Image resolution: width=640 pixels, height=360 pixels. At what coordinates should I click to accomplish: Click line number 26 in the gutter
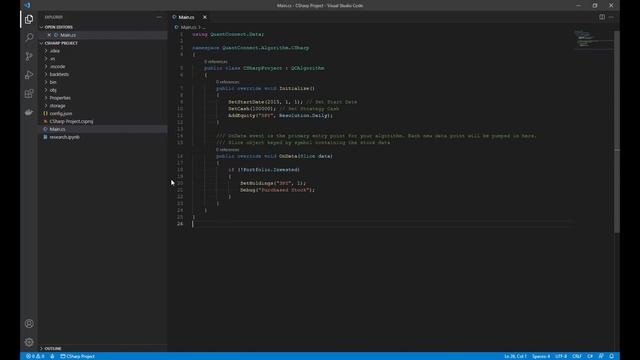(180, 224)
